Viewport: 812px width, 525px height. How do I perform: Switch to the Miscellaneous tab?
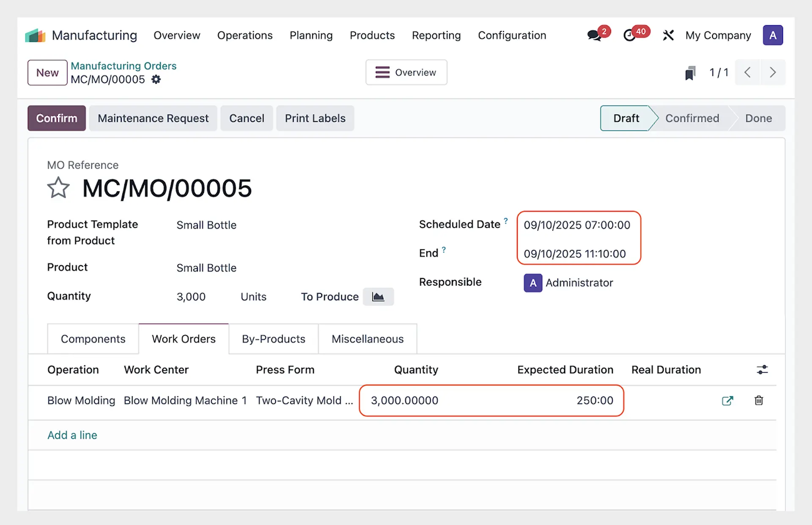pos(367,339)
